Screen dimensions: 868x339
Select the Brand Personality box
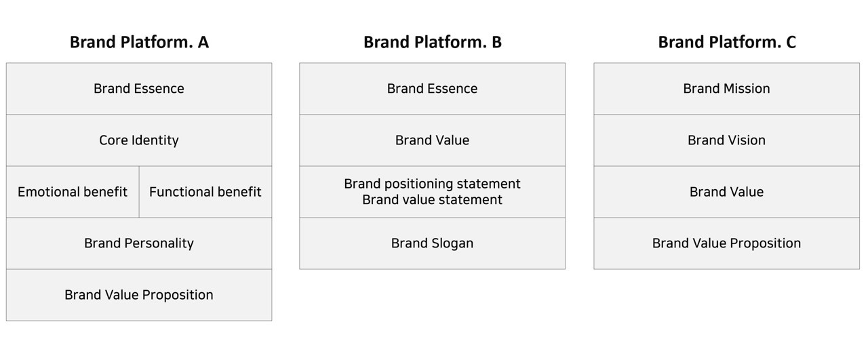click(x=139, y=243)
